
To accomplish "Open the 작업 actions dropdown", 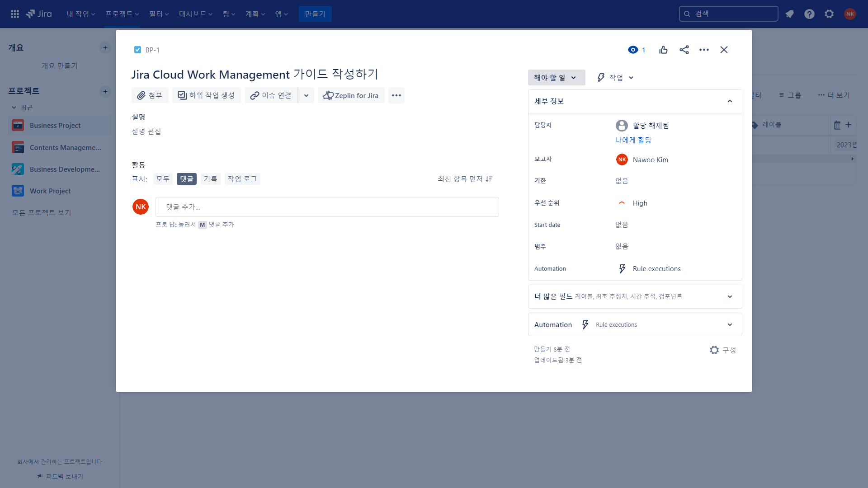I will (615, 77).
